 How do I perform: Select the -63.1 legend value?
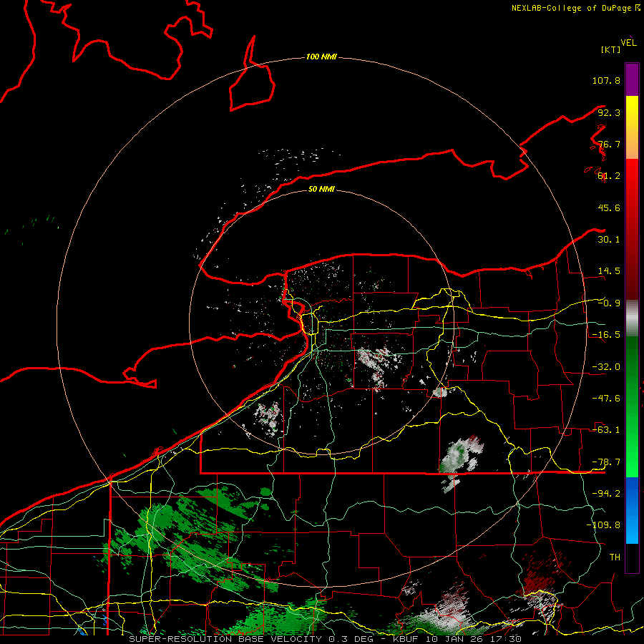[606, 430]
